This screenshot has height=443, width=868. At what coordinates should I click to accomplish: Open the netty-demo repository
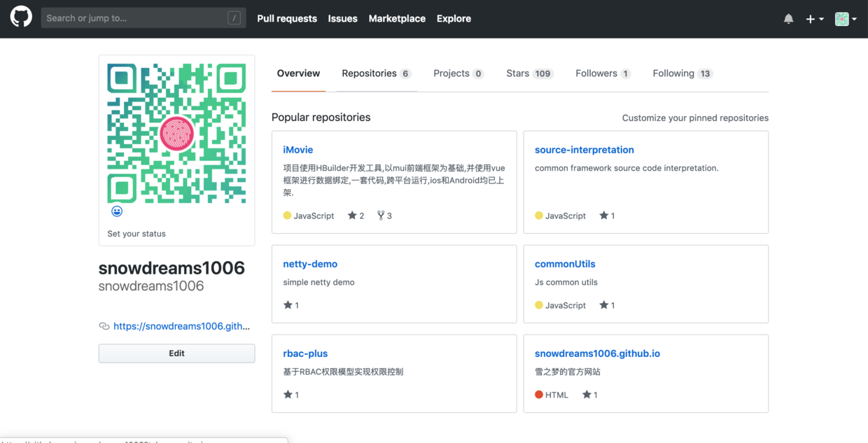pos(310,264)
